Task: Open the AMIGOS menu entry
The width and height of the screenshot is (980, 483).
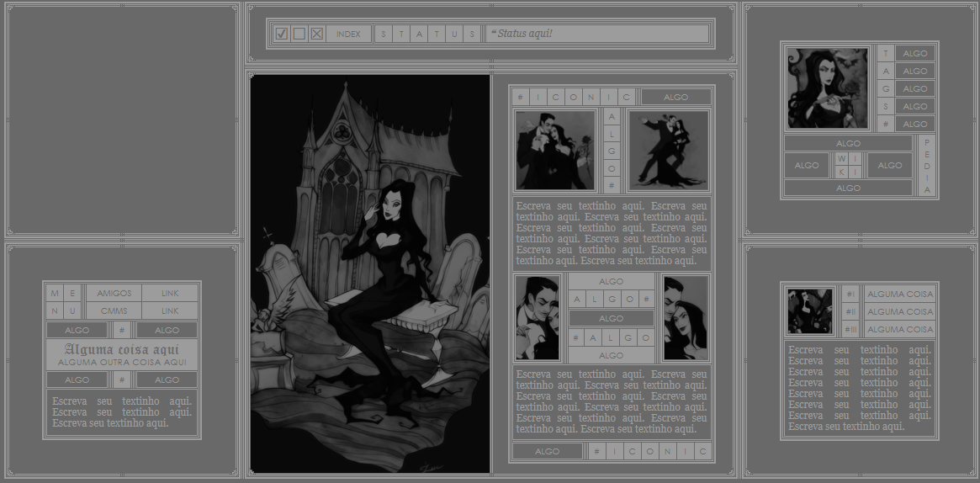Action: point(114,293)
